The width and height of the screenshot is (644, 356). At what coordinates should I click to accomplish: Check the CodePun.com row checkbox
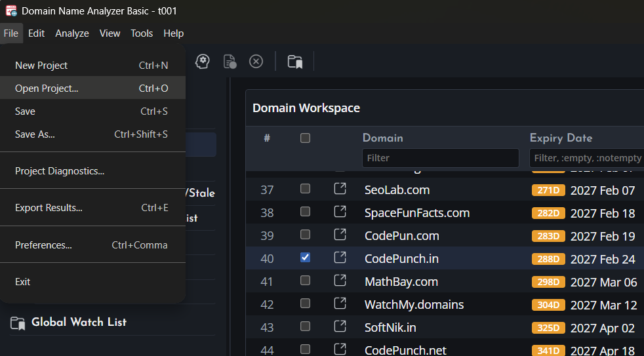[305, 235]
